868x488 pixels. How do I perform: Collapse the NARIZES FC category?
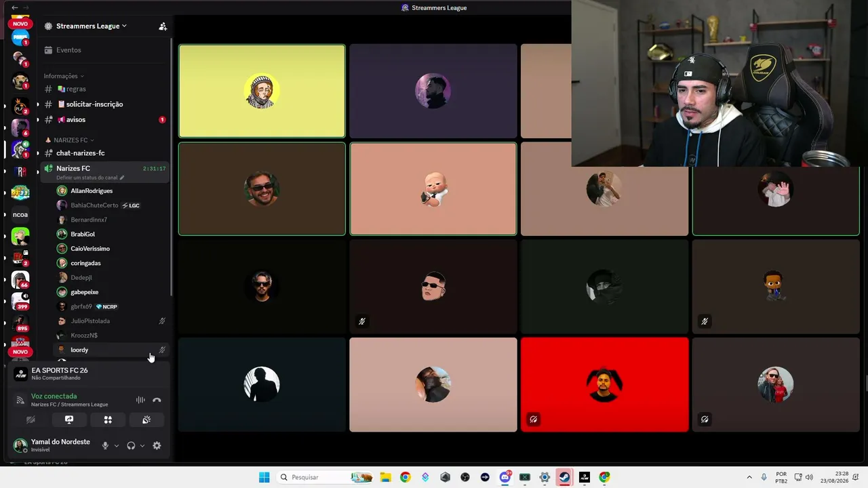[x=69, y=140]
